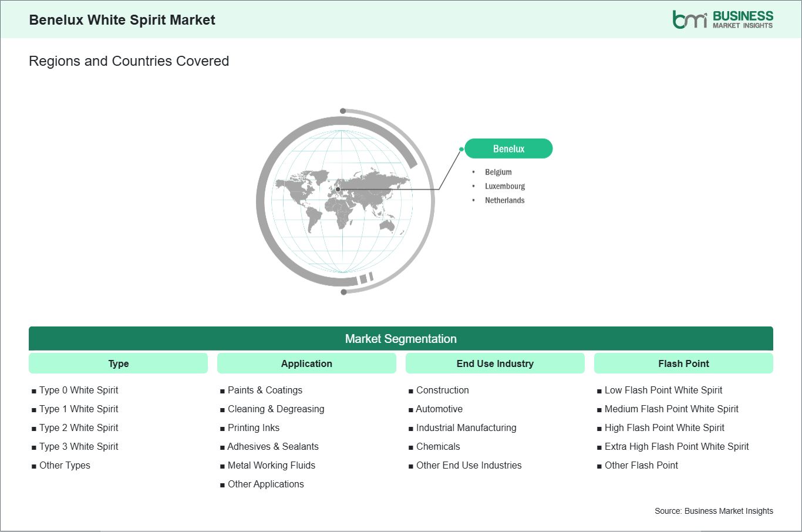This screenshot has height=532, width=802.
Task: Select the Type column header
Action: tap(118, 363)
